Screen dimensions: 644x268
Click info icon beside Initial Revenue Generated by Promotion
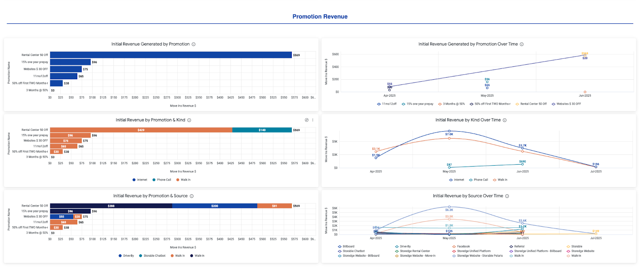pyautogui.click(x=194, y=44)
